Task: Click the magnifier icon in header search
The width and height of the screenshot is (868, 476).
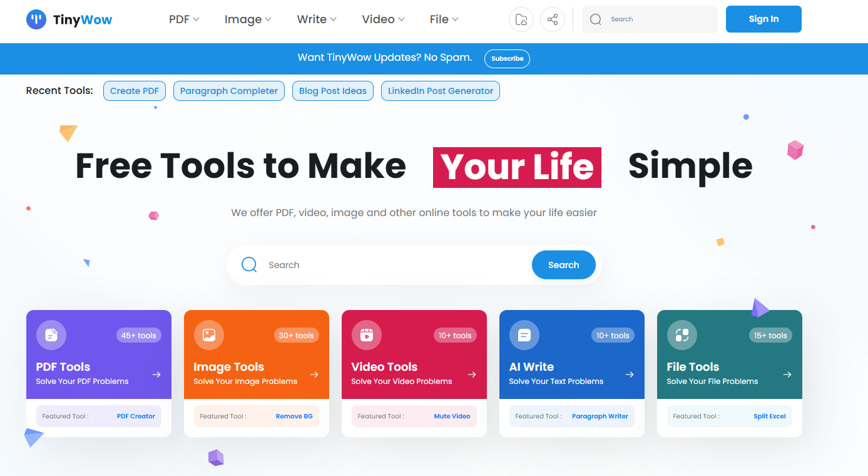Action: (596, 19)
